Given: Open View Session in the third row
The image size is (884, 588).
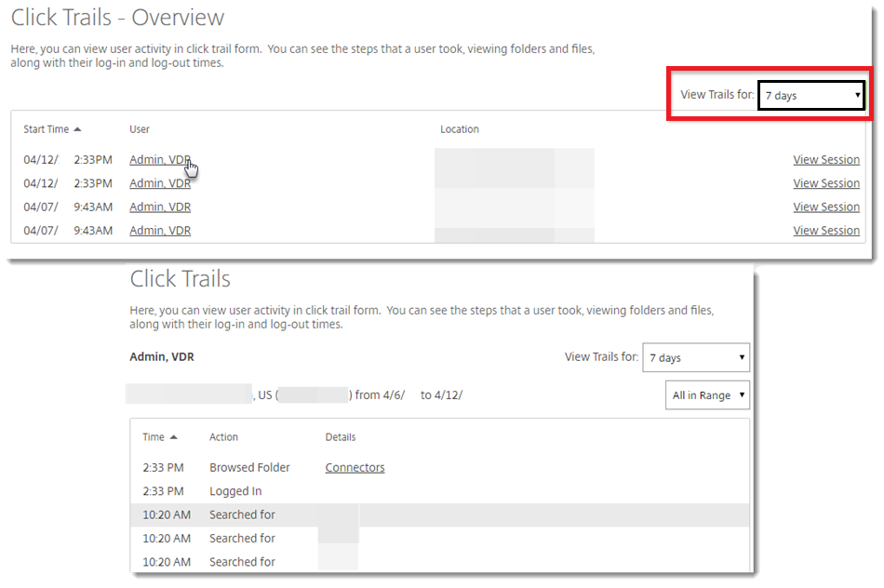Looking at the screenshot, I should click(825, 207).
